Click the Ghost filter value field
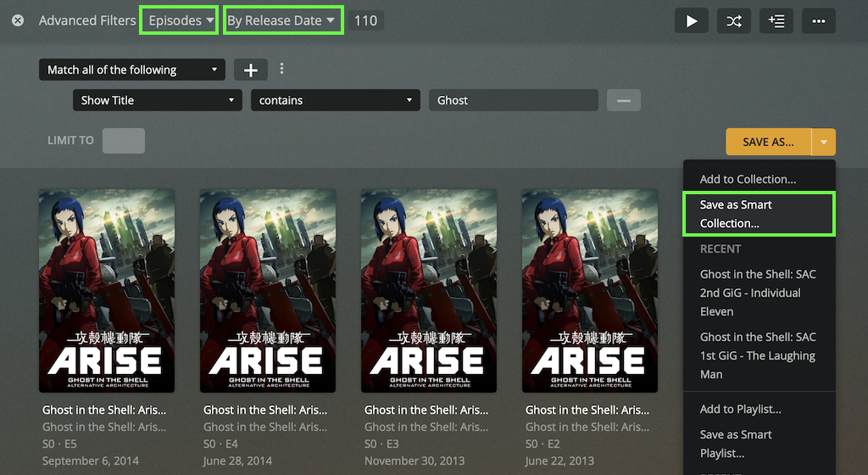868x475 pixels. 513,100
